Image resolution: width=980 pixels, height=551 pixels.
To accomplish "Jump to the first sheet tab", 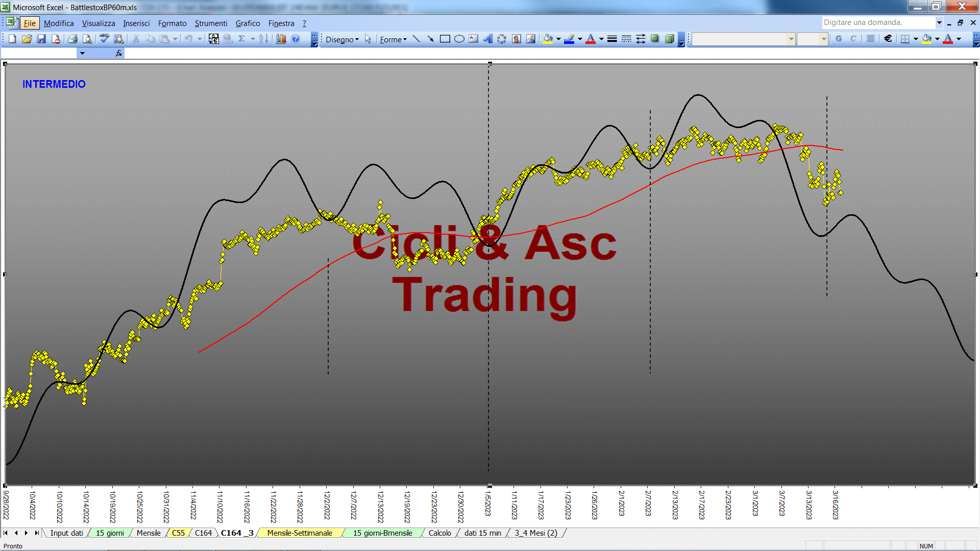I will [6, 533].
